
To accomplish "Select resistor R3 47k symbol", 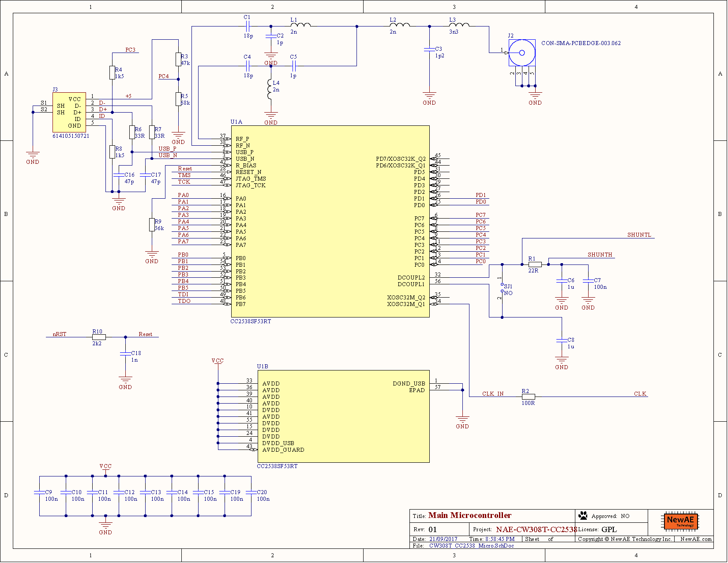I will (x=178, y=60).
